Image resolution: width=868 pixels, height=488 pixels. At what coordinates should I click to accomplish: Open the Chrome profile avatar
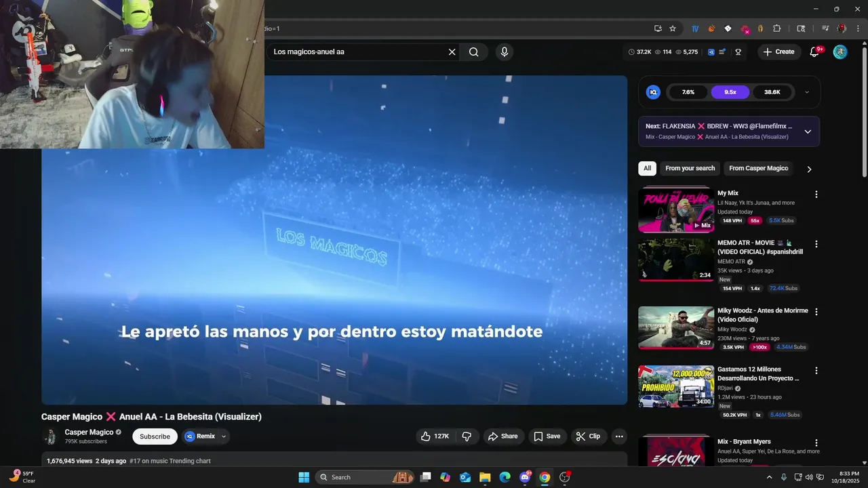[842, 28]
